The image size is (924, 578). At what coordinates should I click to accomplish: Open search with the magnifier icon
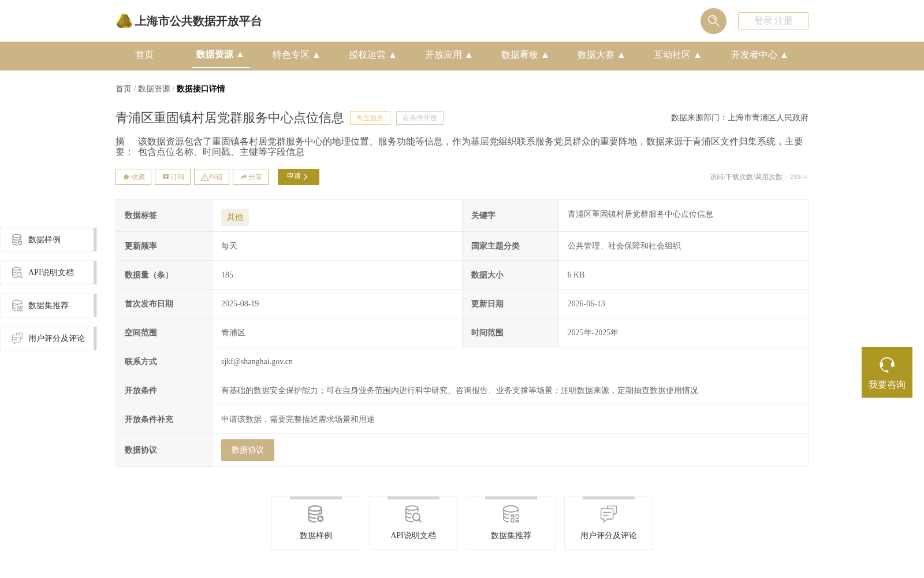coord(713,21)
